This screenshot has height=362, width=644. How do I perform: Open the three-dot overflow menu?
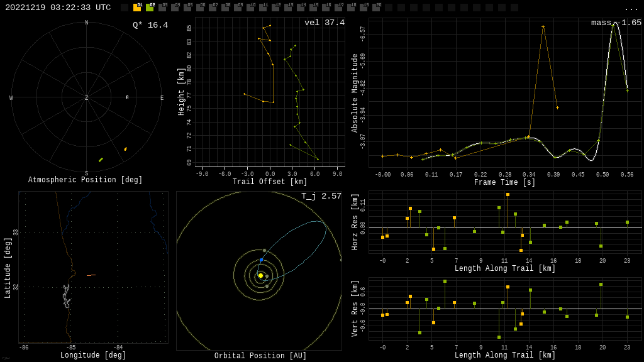coord(631,8)
